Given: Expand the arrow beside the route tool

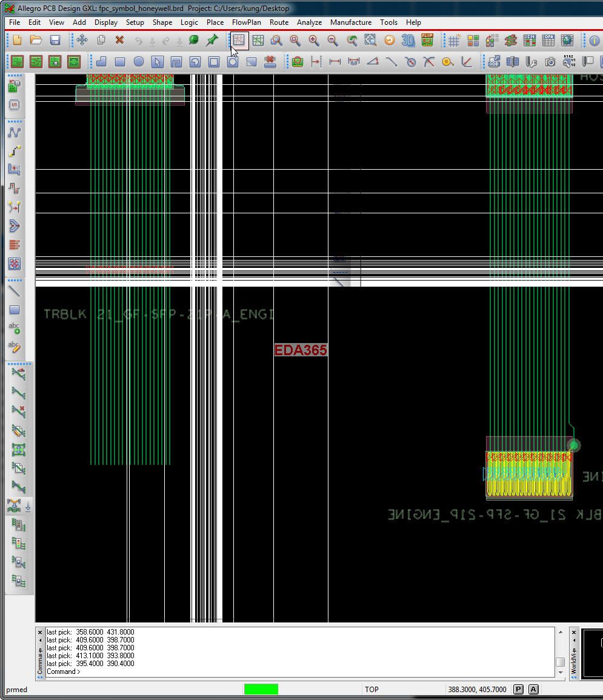Looking at the screenshot, I should [28, 507].
